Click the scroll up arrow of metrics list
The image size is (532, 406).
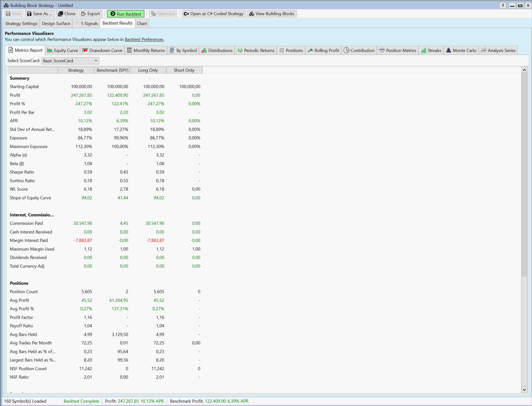(x=524, y=70)
